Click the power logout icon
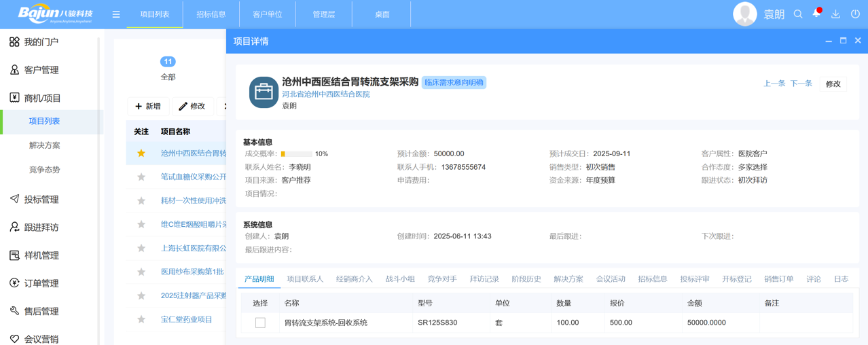Viewport: 868px width, 345px height. pos(855,14)
